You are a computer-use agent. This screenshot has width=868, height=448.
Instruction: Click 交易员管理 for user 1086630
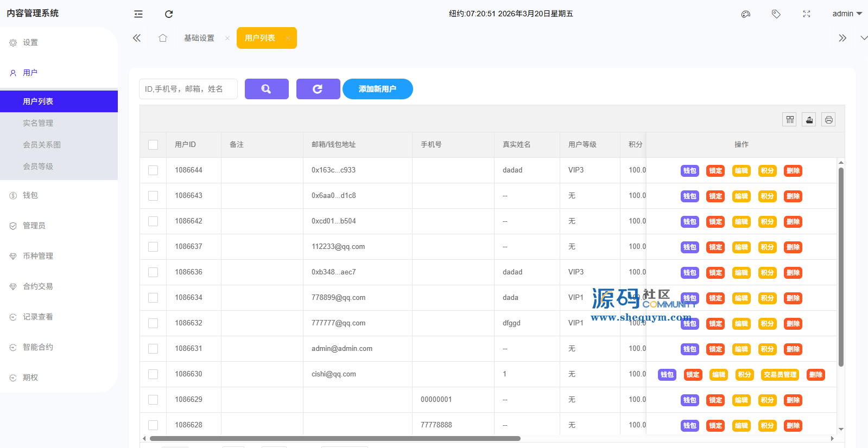click(x=780, y=375)
